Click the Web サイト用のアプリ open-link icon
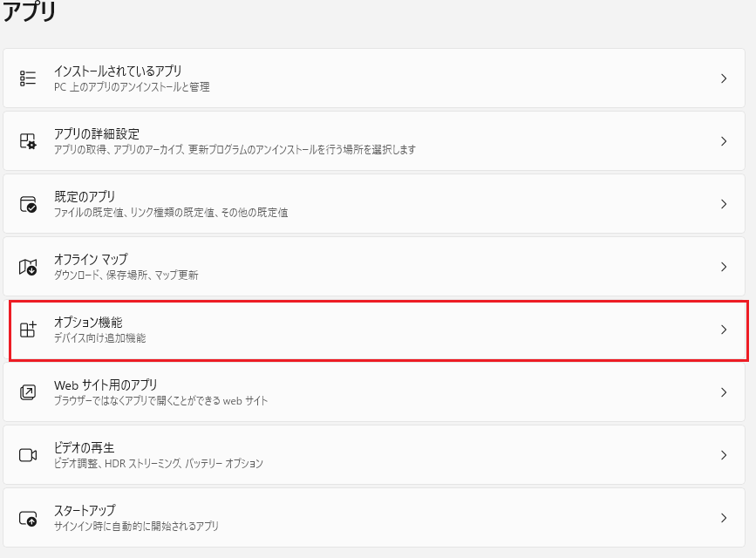This screenshot has height=558, width=756. pos(28,392)
